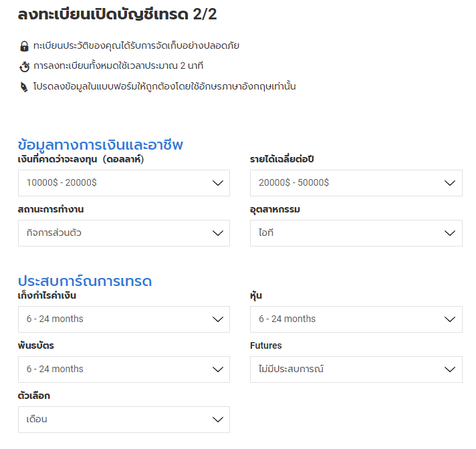The height and width of the screenshot is (449, 476).
Task: Open the expected investment amount dropdown
Action: click(124, 183)
